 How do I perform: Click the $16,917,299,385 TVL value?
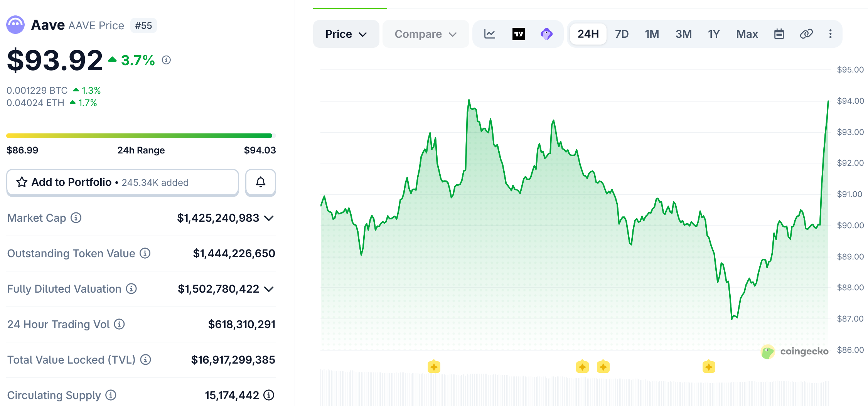tap(233, 360)
